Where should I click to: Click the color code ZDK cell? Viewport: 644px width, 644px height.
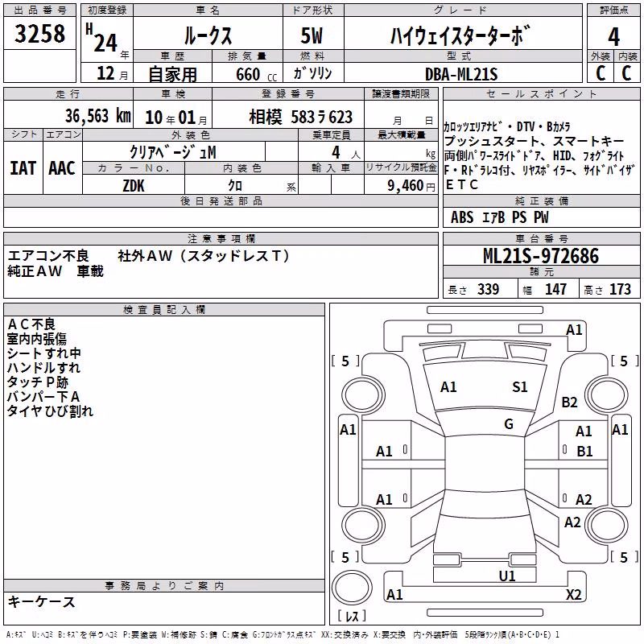pyautogui.click(x=134, y=186)
